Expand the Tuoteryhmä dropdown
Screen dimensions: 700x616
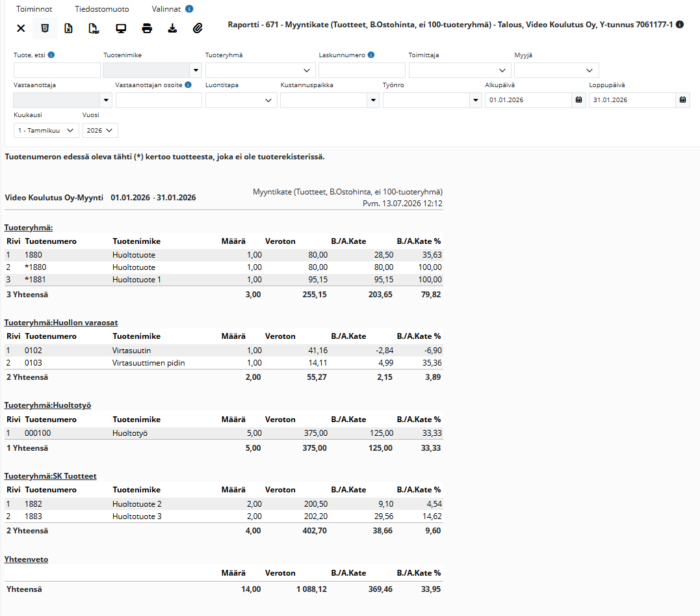point(260,71)
